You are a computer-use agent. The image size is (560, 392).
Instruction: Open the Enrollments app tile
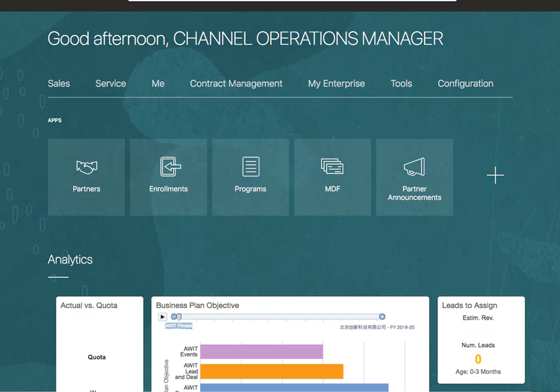tap(169, 177)
